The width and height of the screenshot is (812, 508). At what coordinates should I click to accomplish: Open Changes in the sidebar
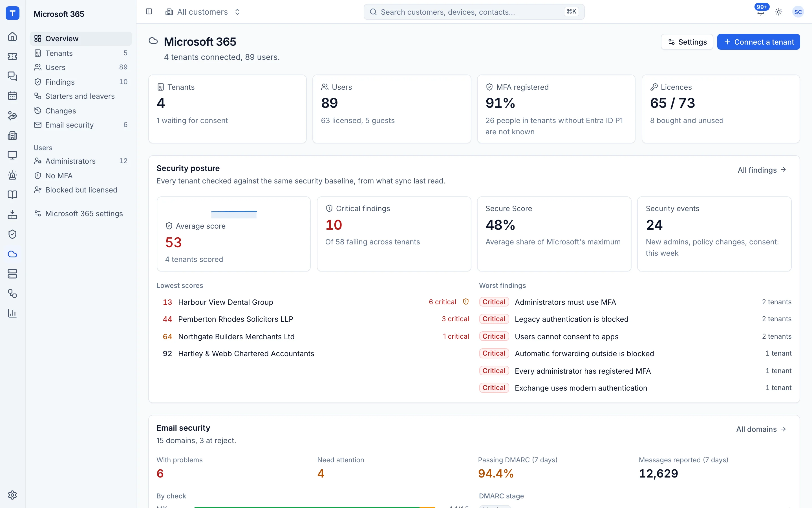click(81, 111)
